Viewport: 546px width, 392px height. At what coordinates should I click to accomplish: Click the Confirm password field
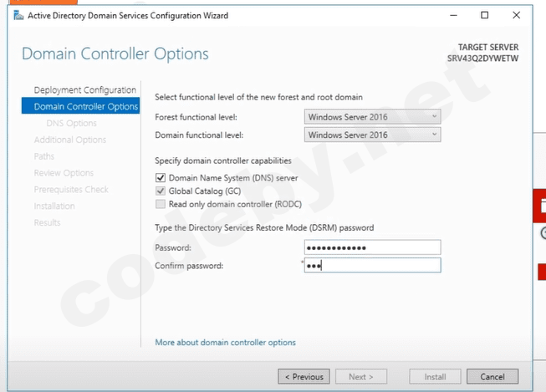point(372,265)
